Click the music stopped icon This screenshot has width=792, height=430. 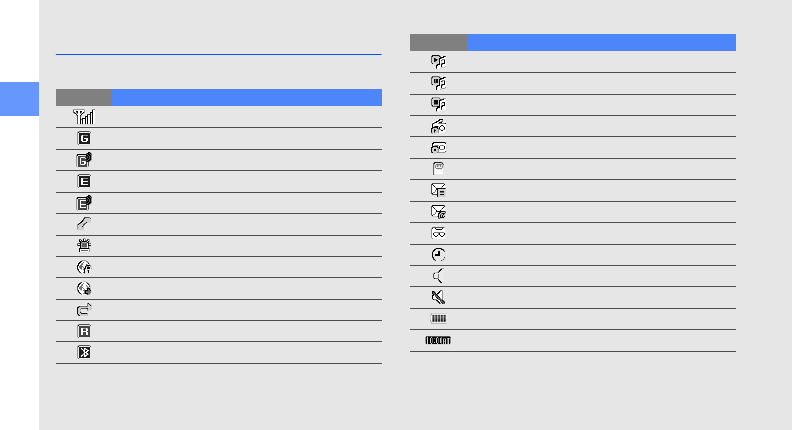tap(438, 104)
